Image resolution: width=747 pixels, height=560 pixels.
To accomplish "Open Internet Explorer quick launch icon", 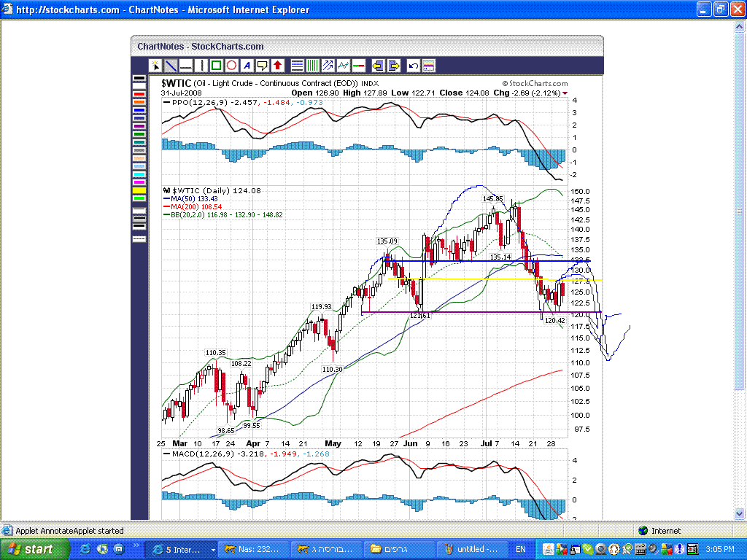I will 85,549.
